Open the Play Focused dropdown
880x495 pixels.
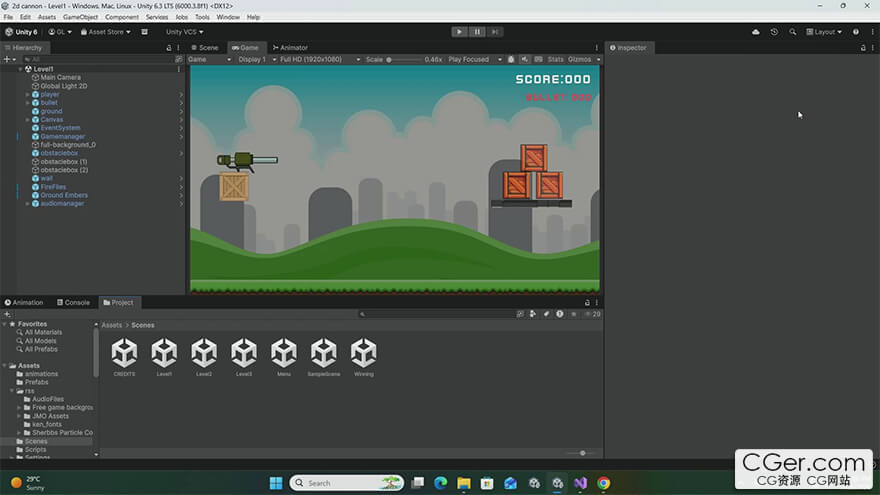(x=475, y=59)
